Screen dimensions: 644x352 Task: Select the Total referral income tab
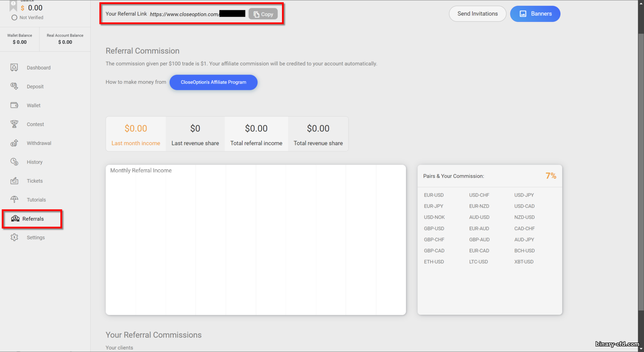pyautogui.click(x=256, y=134)
